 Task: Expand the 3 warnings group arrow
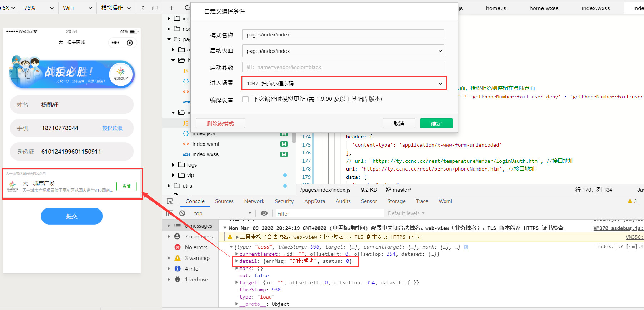(x=169, y=258)
